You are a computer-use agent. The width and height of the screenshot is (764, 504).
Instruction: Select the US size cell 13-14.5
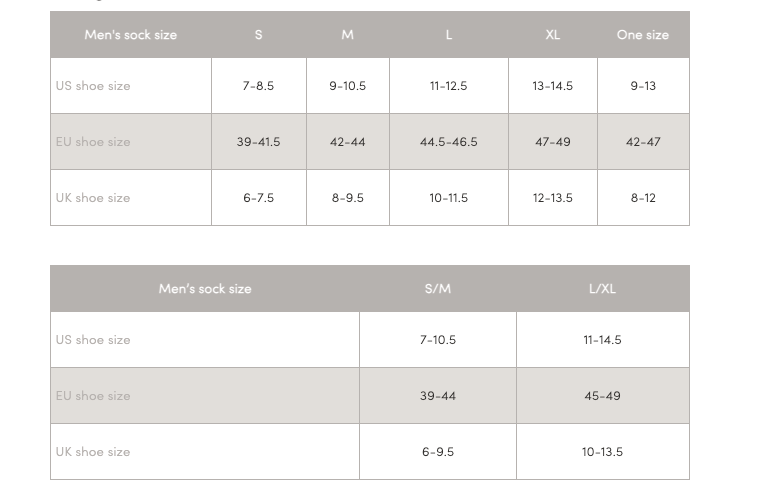[x=553, y=86]
